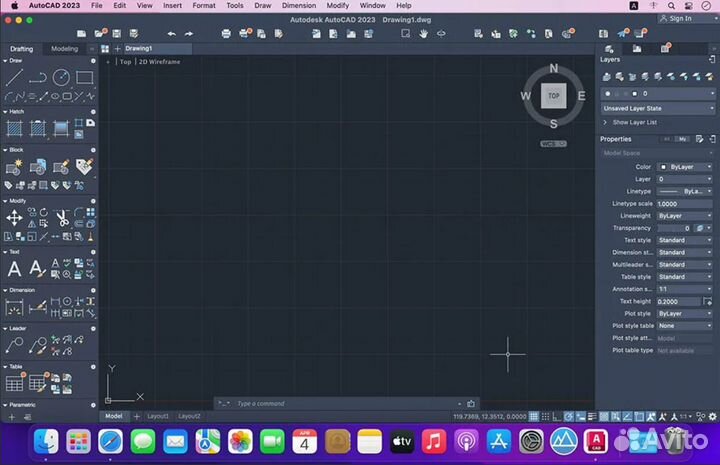Open the WCS coordinate system dropdown
This screenshot has height=465, width=720.
click(x=553, y=144)
